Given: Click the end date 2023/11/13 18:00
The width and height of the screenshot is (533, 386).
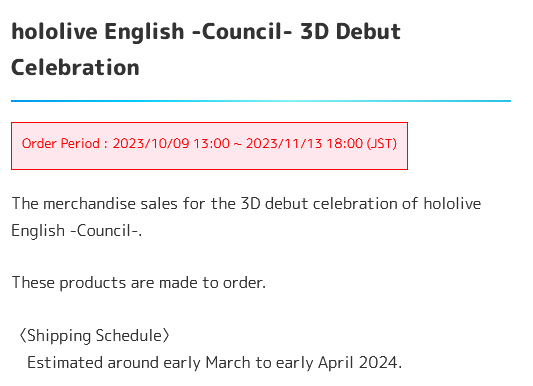Looking at the screenshot, I should tap(304, 143).
